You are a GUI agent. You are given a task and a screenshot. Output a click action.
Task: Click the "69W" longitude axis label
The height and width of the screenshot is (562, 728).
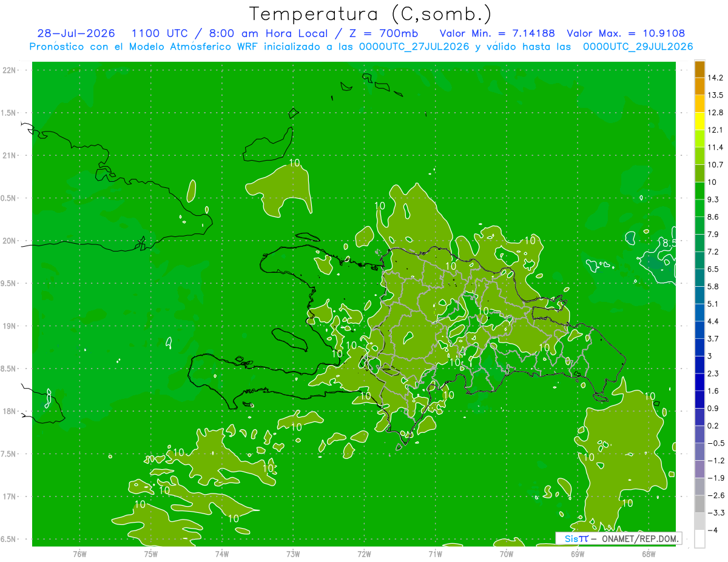coord(578,554)
